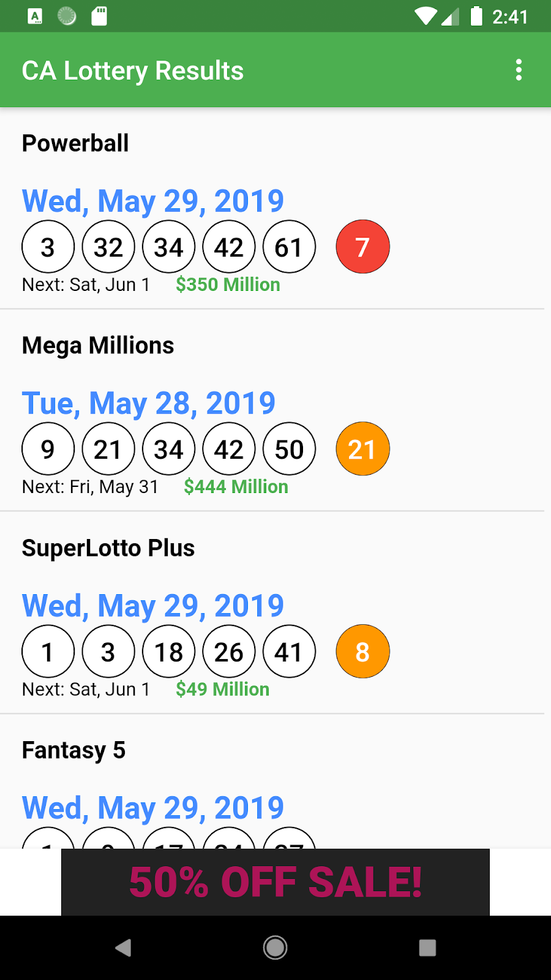Screen dimensions: 551x980
Task: Tap the Powerball ball number 61
Action: 289,247
